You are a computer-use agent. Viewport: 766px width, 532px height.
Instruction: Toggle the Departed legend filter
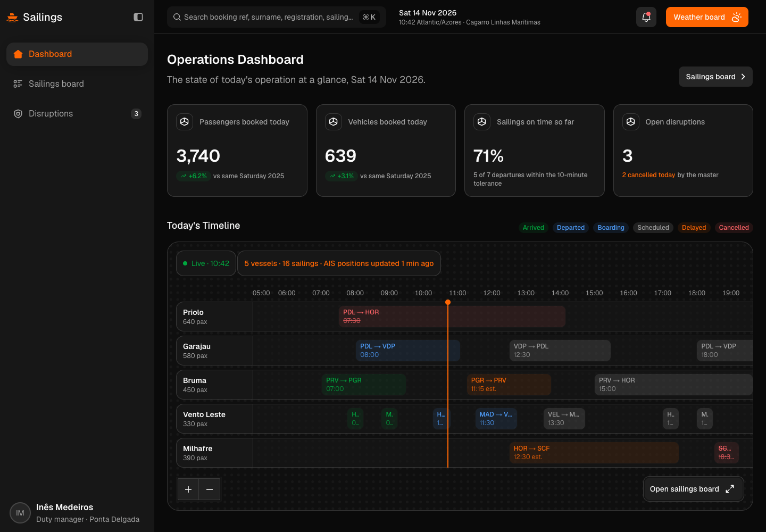571,228
